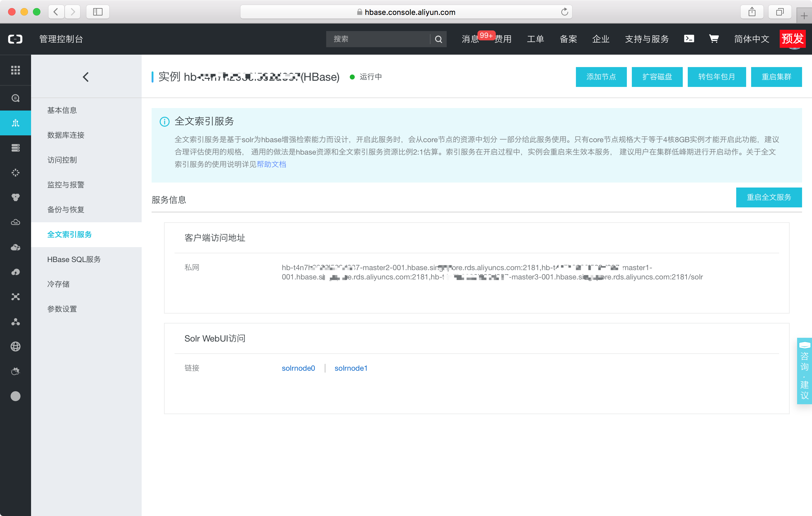This screenshot has height=516, width=812.
Task: Switch to the 备份与恢复 section
Action: (66, 209)
